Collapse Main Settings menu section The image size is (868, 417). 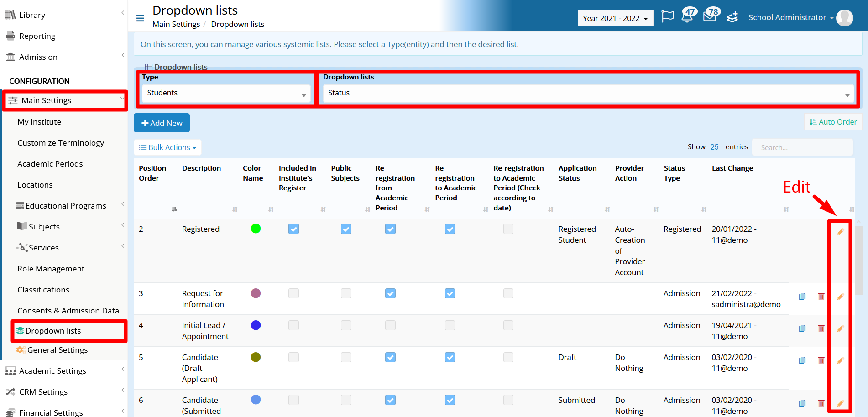(x=65, y=100)
